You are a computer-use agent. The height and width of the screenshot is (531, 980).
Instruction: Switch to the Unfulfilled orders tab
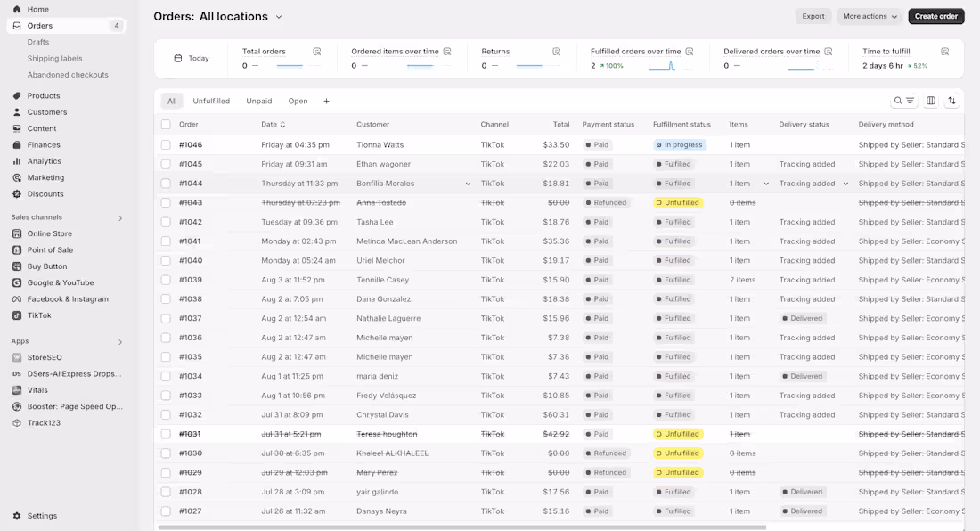(211, 101)
